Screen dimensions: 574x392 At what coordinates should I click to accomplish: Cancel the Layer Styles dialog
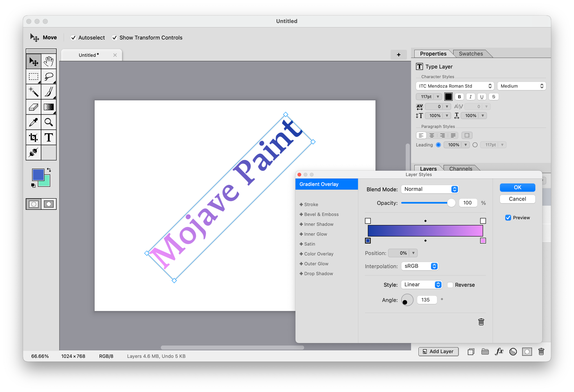click(517, 199)
